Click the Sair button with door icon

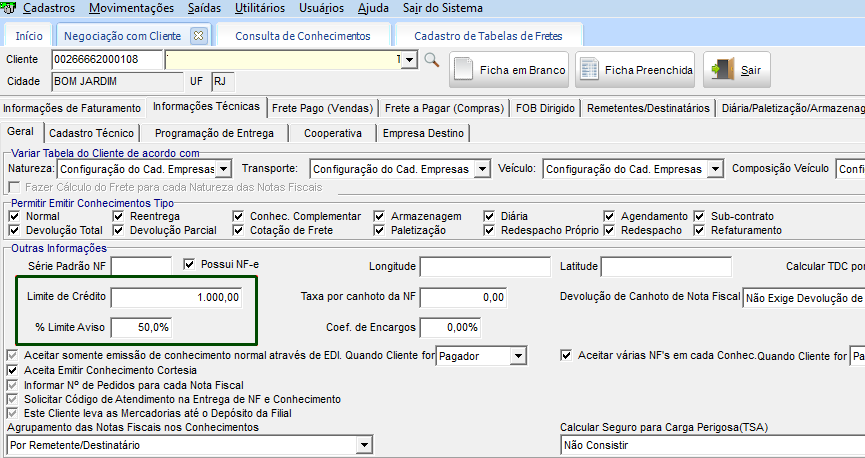coord(736,70)
